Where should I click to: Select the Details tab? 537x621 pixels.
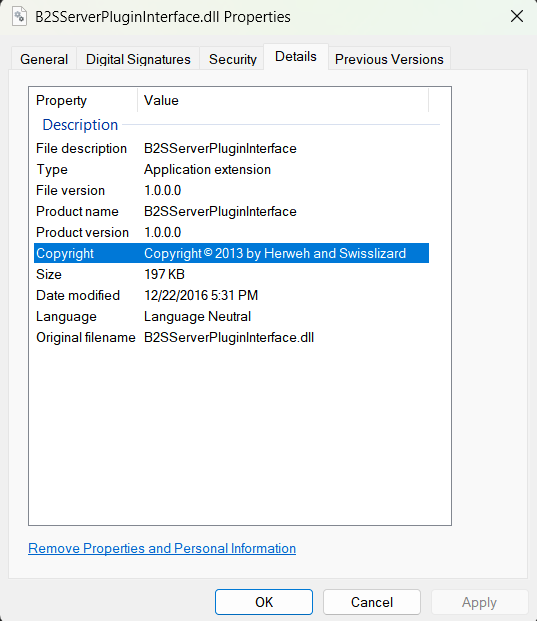click(x=296, y=57)
